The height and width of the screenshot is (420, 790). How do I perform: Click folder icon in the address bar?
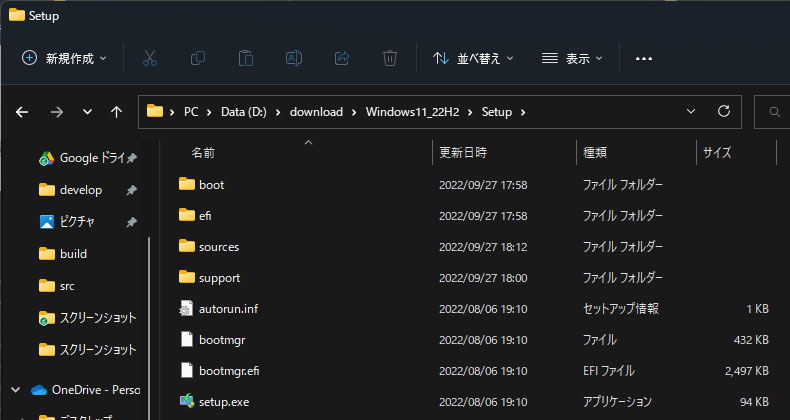point(155,111)
